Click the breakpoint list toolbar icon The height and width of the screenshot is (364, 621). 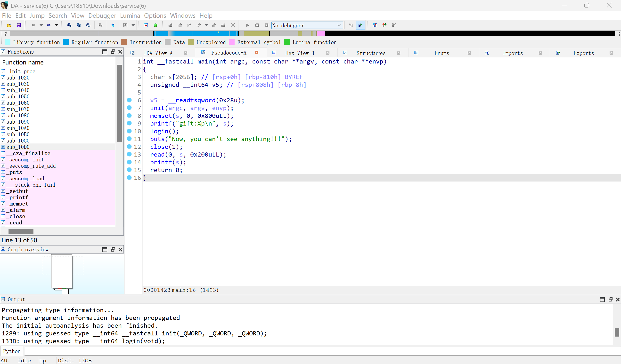click(375, 25)
